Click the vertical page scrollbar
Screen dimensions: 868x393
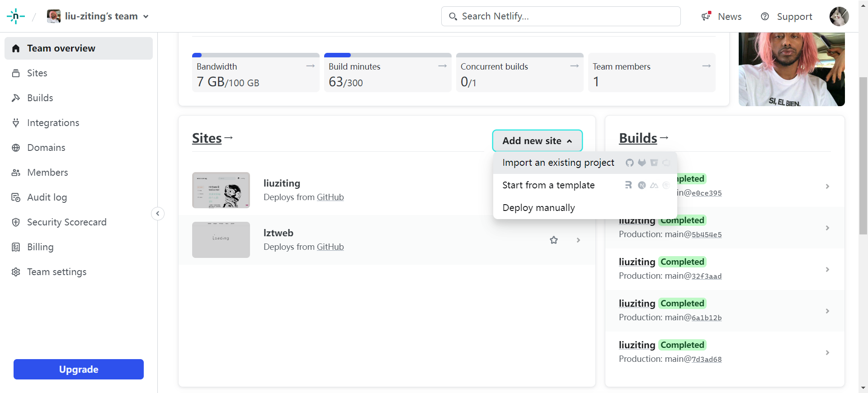863,156
